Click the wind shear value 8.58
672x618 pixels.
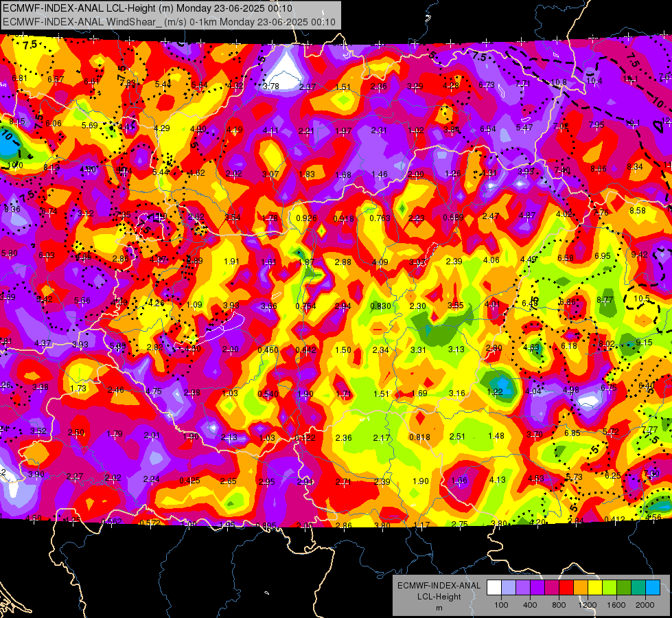pos(638,211)
